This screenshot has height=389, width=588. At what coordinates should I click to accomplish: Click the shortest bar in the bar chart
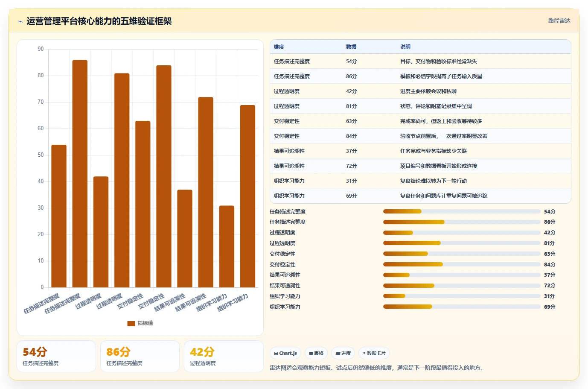[x=227, y=246]
